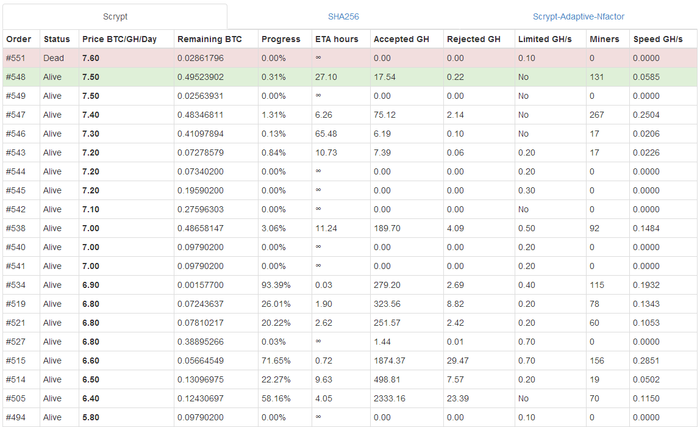
Task: Click ETA hours value 65.48
Action: (326, 134)
